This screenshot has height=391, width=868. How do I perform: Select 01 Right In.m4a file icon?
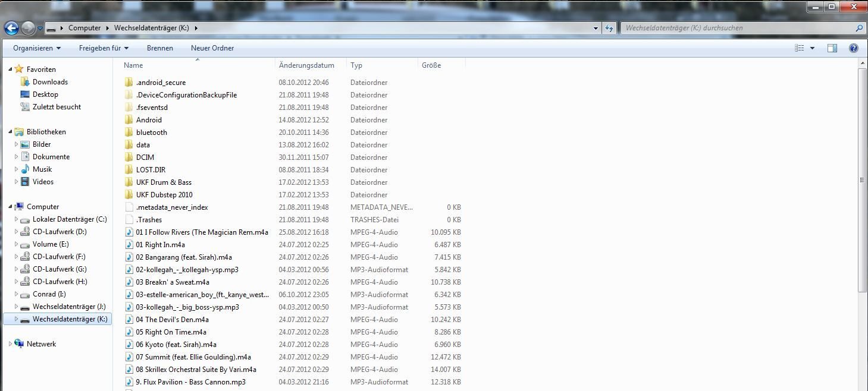pyautogui.click(x=129, y=245)
